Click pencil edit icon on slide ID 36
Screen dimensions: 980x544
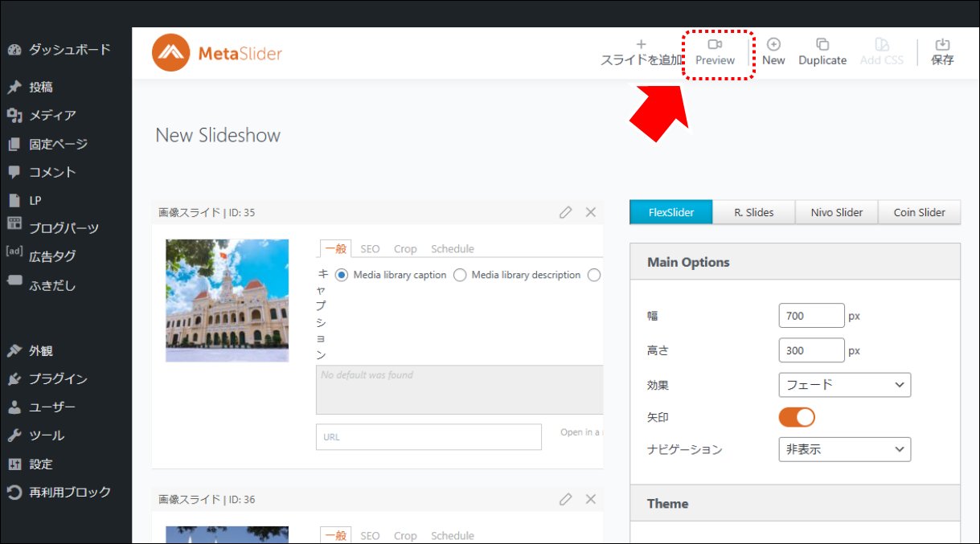566,499
